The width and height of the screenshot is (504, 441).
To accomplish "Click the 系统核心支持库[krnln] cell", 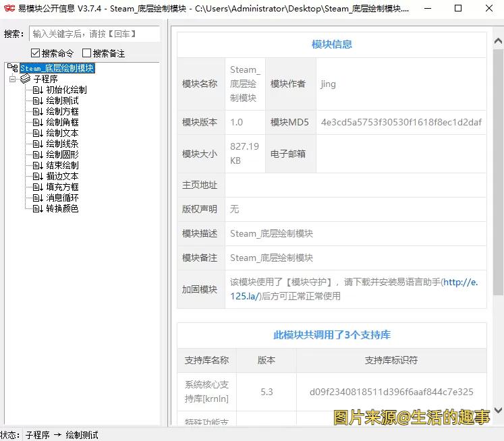I will pyautogui.click(x=206, y=392).
